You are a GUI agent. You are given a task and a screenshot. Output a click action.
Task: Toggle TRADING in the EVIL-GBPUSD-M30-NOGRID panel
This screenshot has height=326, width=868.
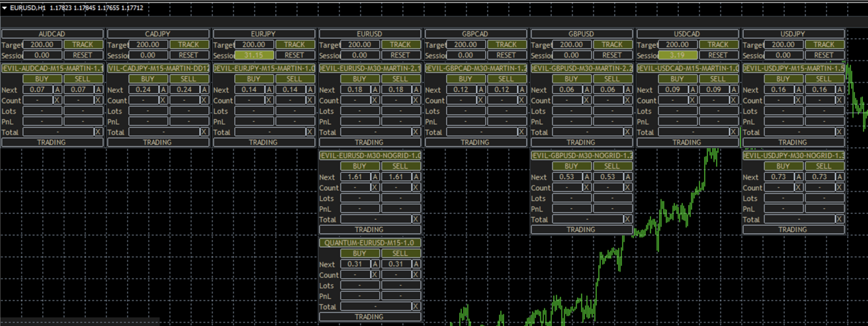(x=582, y=230)
